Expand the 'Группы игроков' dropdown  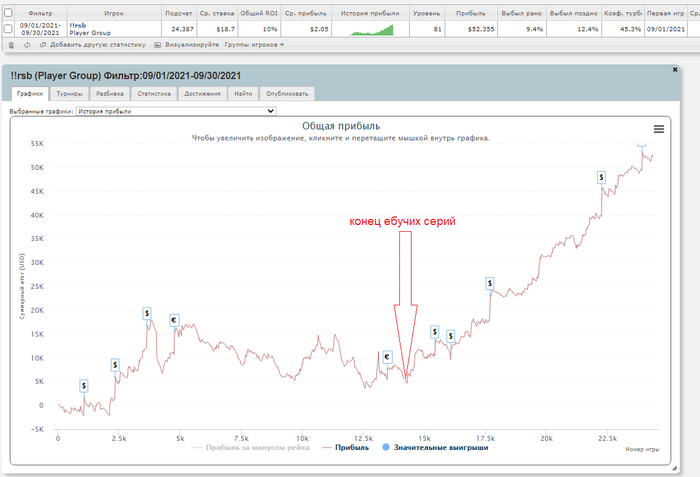tap(254, 45)
